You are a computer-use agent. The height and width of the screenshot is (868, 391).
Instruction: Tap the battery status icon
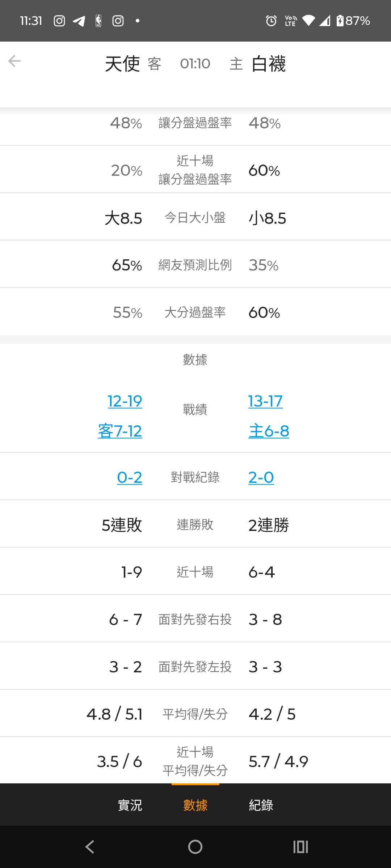340,21
